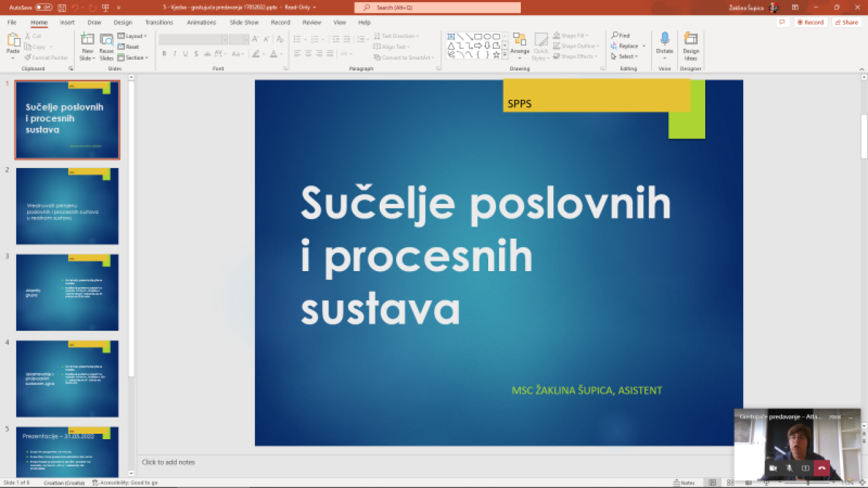868x488 pixels.
Task: Select slide 3 thumbnail in slide panel
Action: (67, 291)
